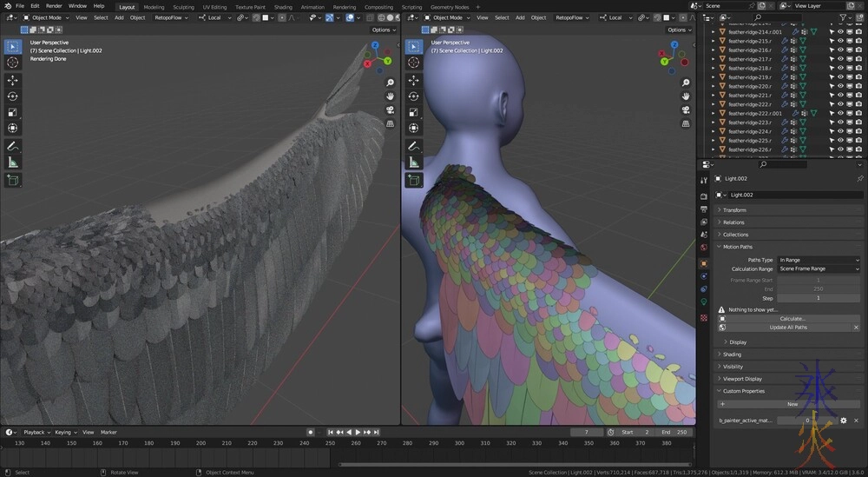This screenshot has height=477, width=868.
Task: Click the 3D Cursor tool in left viewport
Action: click(x=13, y=63)
